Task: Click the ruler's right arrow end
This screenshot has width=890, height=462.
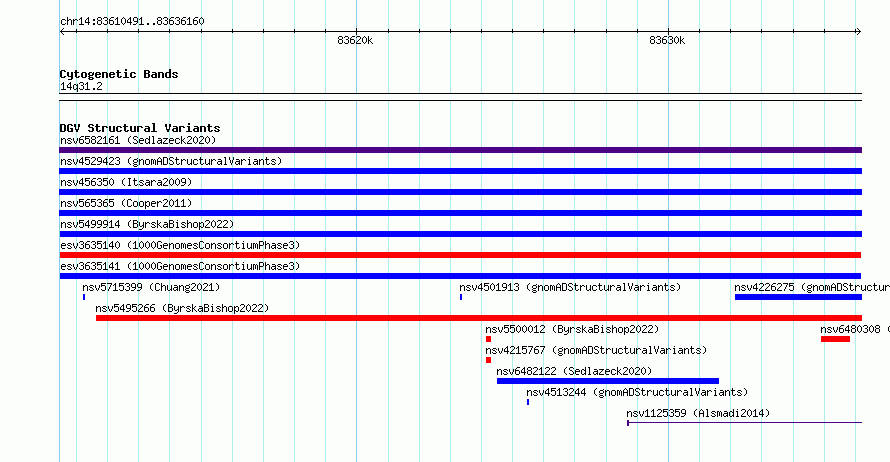Action: [x=858, y=32]
